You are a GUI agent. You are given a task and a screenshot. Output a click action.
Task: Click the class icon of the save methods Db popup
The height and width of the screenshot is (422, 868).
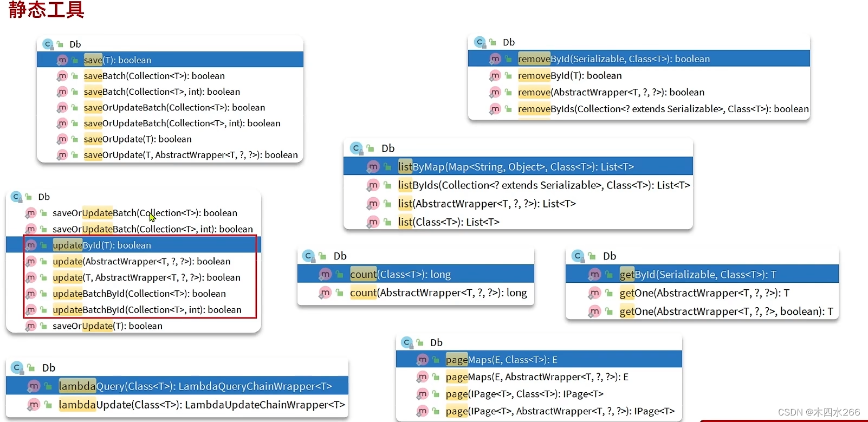(x=47, y=44)
